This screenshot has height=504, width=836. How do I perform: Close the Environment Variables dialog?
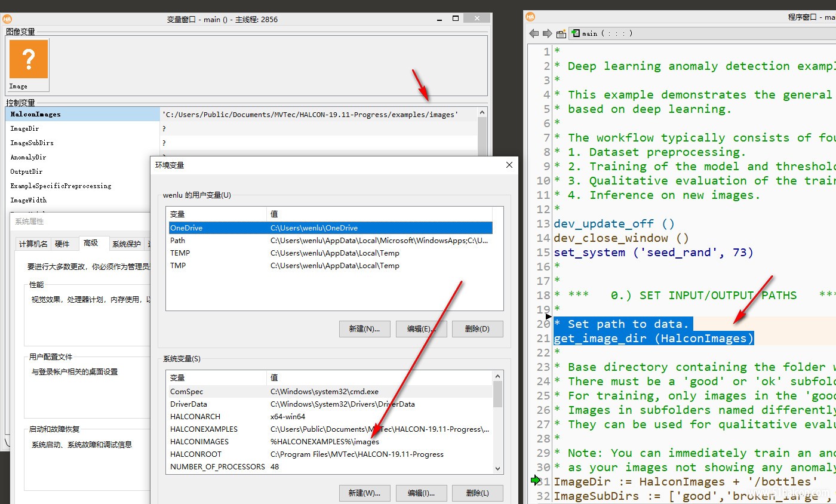coord(509,165)
